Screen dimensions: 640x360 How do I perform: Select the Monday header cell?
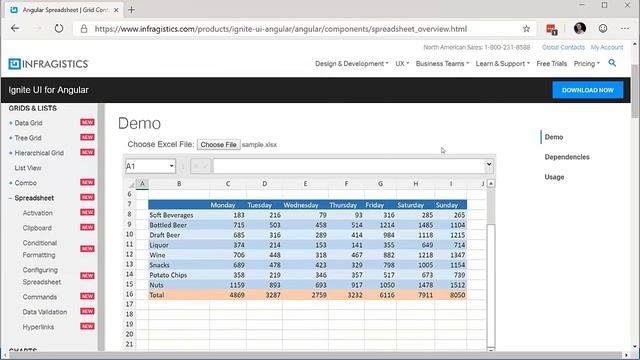tap(228, 205)
